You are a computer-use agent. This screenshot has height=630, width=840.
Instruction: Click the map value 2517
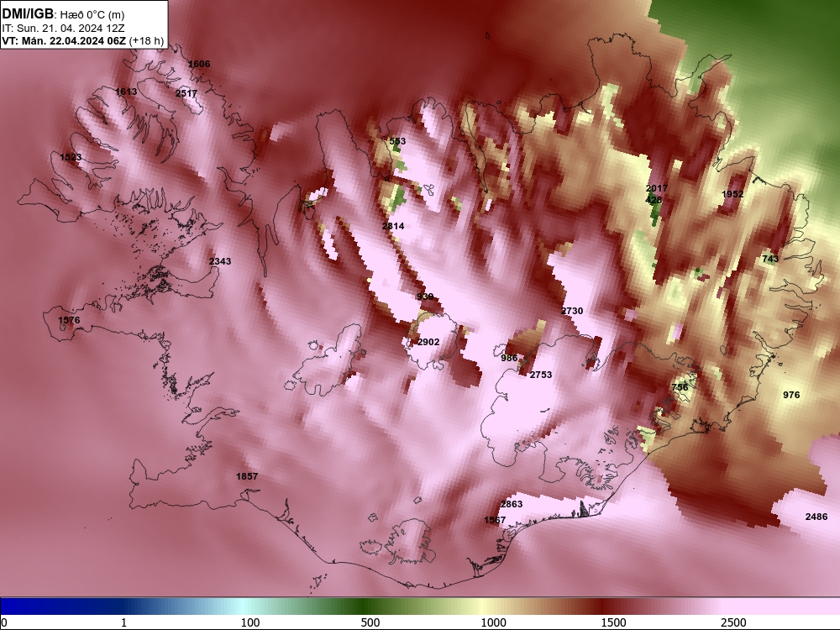point(186,93)
